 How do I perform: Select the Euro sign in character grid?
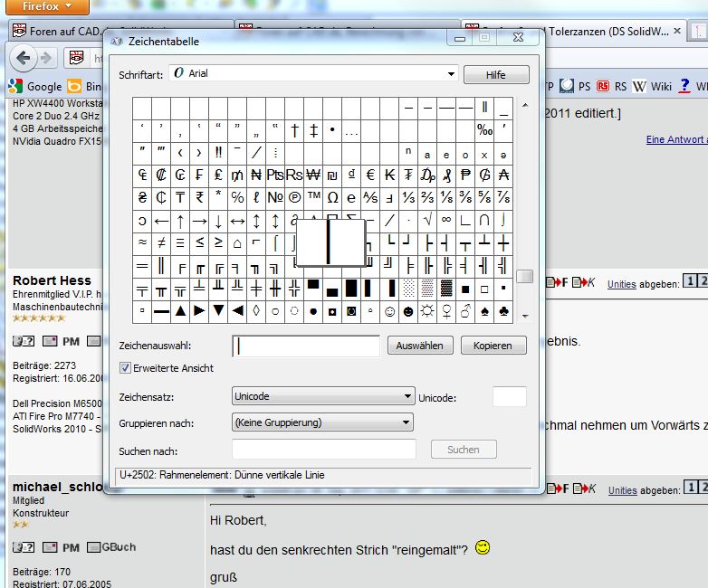click(x=370, y=175)
